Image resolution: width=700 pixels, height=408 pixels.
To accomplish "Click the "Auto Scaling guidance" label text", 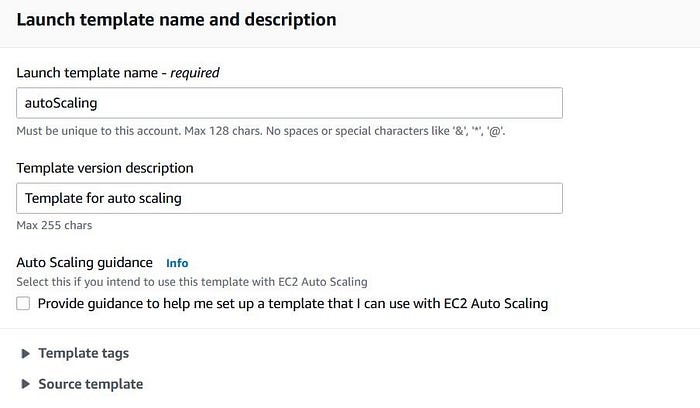I will (x=85, y=262).
